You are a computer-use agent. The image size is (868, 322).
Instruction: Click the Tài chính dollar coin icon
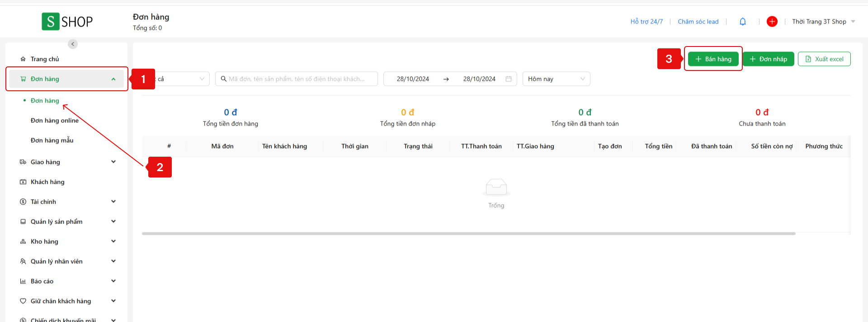(x=23, y=202)
